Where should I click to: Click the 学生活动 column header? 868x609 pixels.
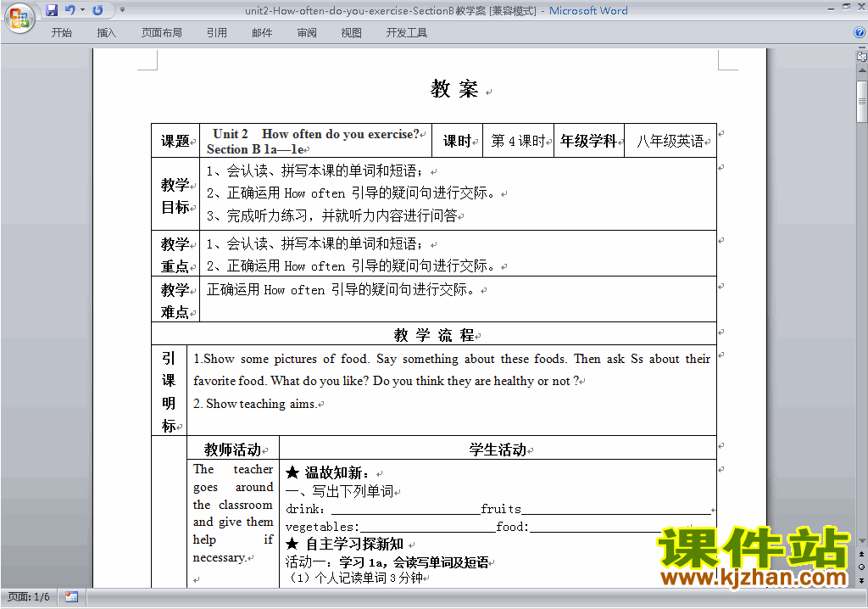point(498,450)
